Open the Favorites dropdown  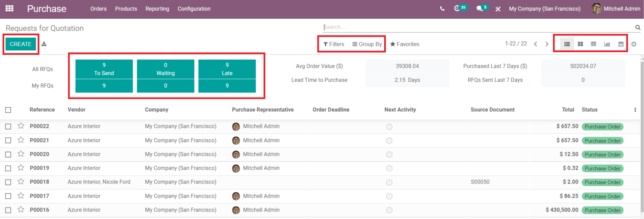pyautogui.click(x=405, y=44)
